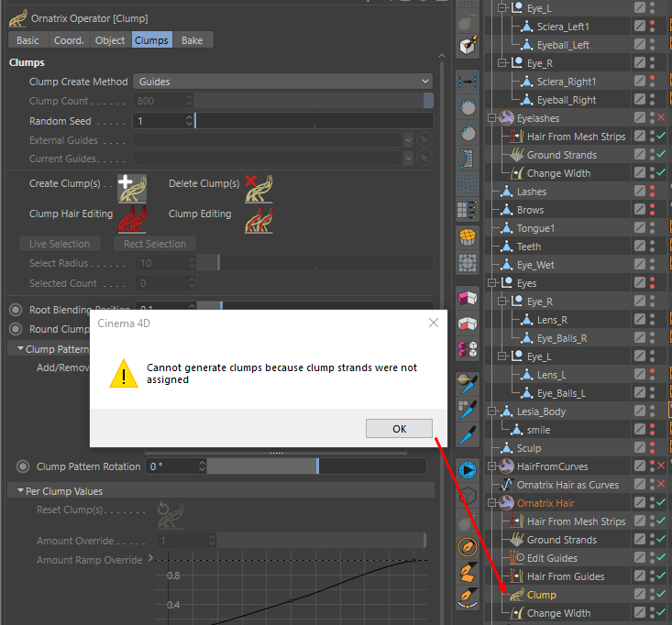This screenshot has height=625, width=672.
Task: Switch to the Bake tab
Action: coord(192,40)
